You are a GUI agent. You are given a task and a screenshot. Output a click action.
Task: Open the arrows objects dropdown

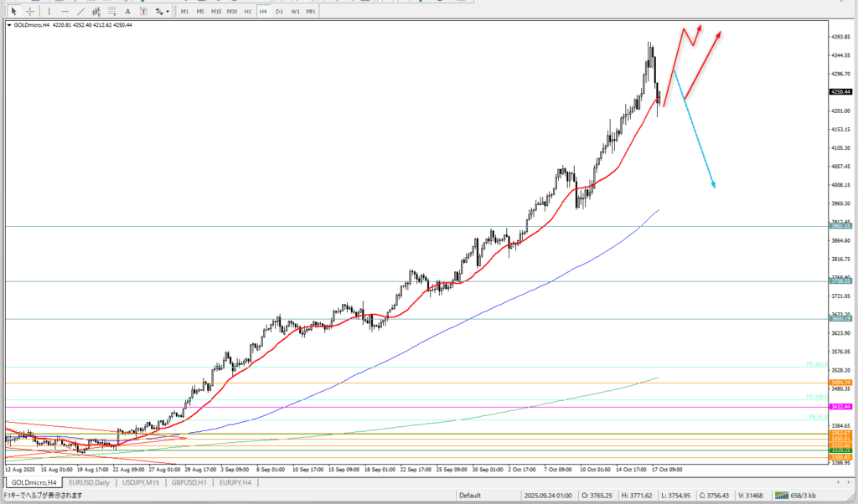[161, 11]
